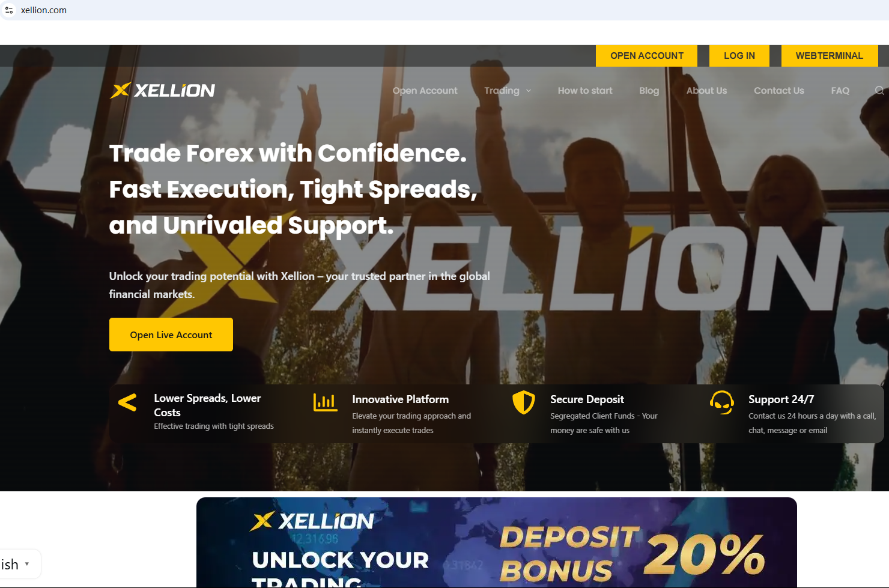The image size is (889, 588).
Task: Click the LOG IN button
Action: [x=739, y=56]
